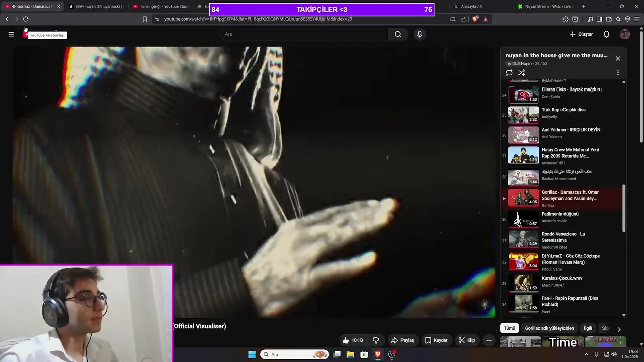The width and height of the screenshot is (644, 362).
Task: Go back with the browser back arrow
Action: pyautogui.click(x=7, y=19)
